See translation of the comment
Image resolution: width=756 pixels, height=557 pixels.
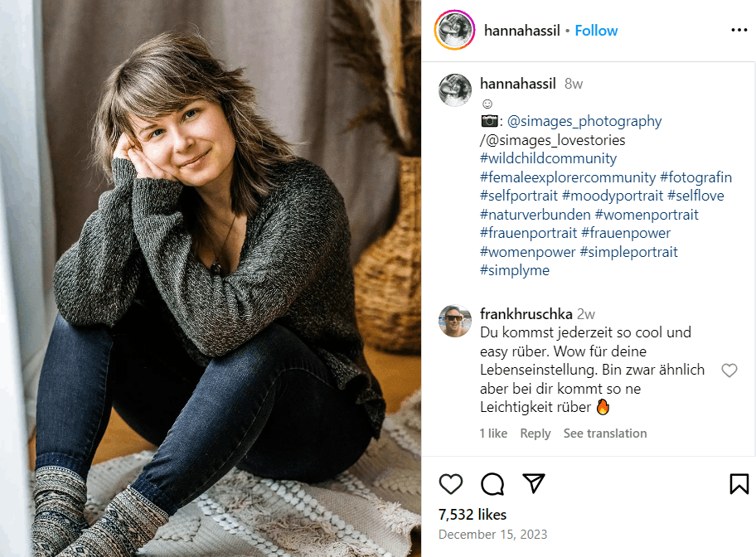coord(605,433)
